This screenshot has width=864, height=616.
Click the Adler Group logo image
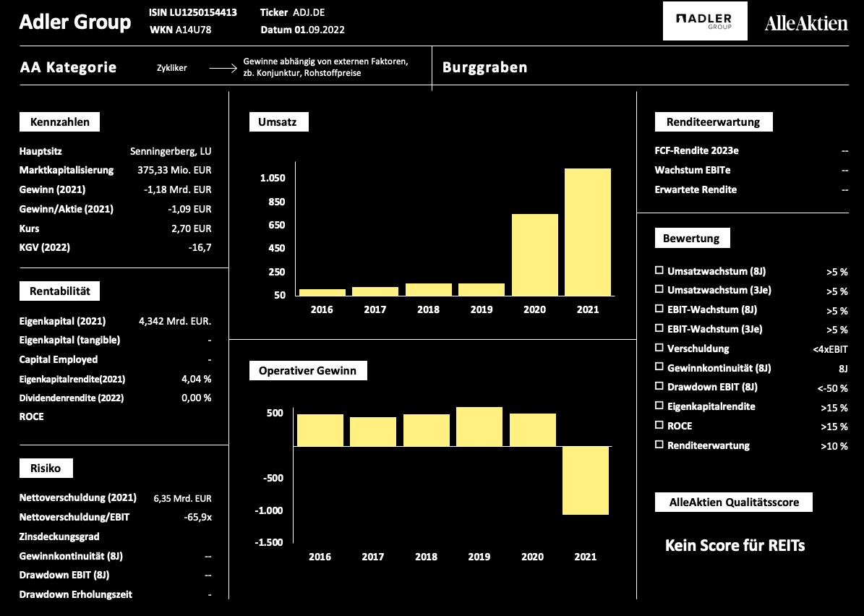(x=705, y=21)
